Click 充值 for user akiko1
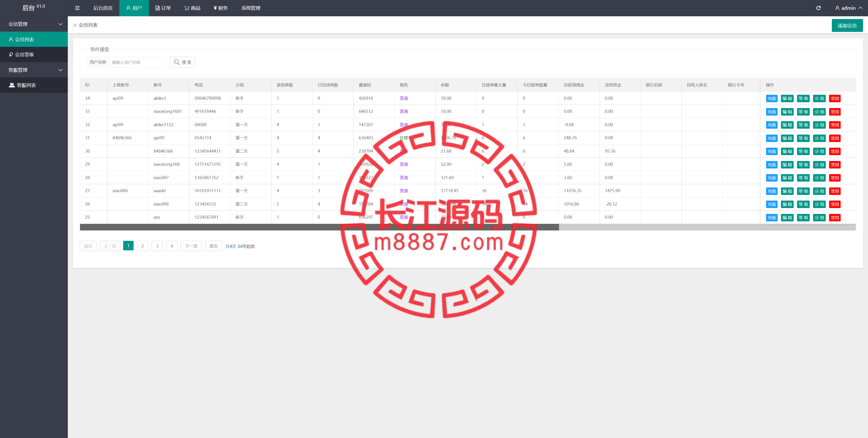The width and height of the screenshot is (868, 438). [x=772, y=98]
